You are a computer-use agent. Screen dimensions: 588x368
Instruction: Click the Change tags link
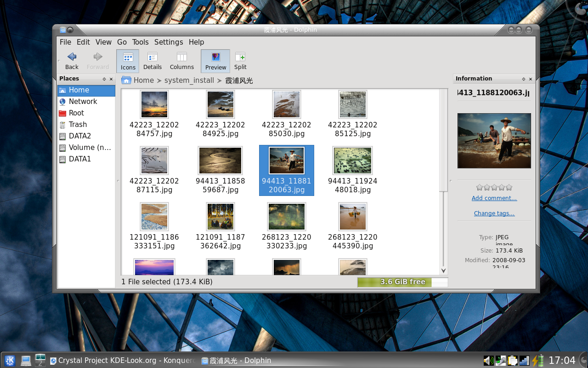point(494,213)
